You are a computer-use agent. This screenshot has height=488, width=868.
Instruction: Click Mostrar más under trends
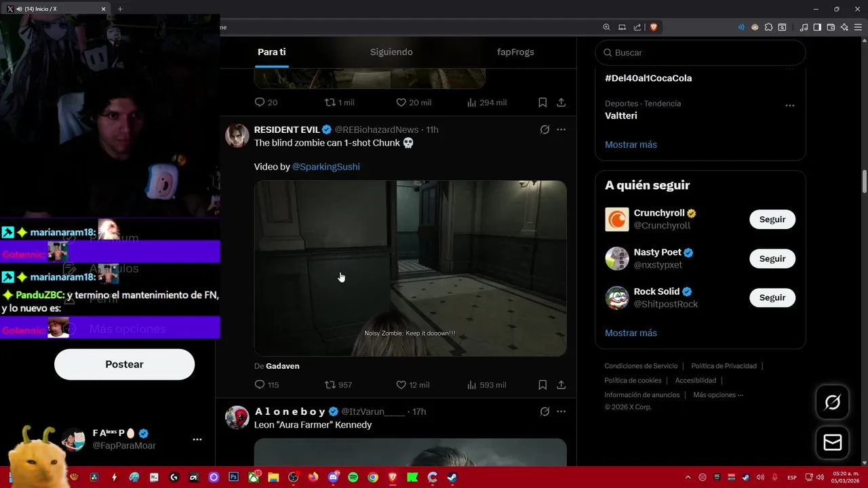click(631, 144)
